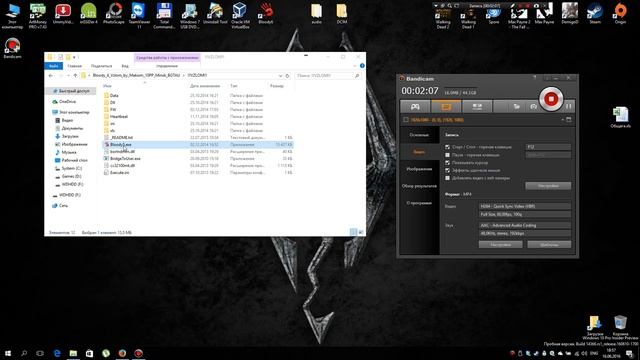Toggle mouse click effects checkbox
Viewport: 640px width, 360px height.
coord(447,170)
